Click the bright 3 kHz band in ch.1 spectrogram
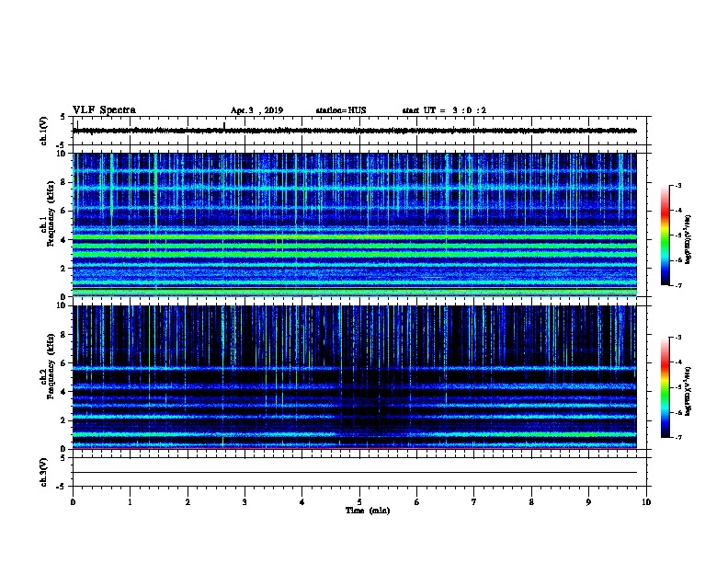728x563 pixels. click(x=354, y=254)
